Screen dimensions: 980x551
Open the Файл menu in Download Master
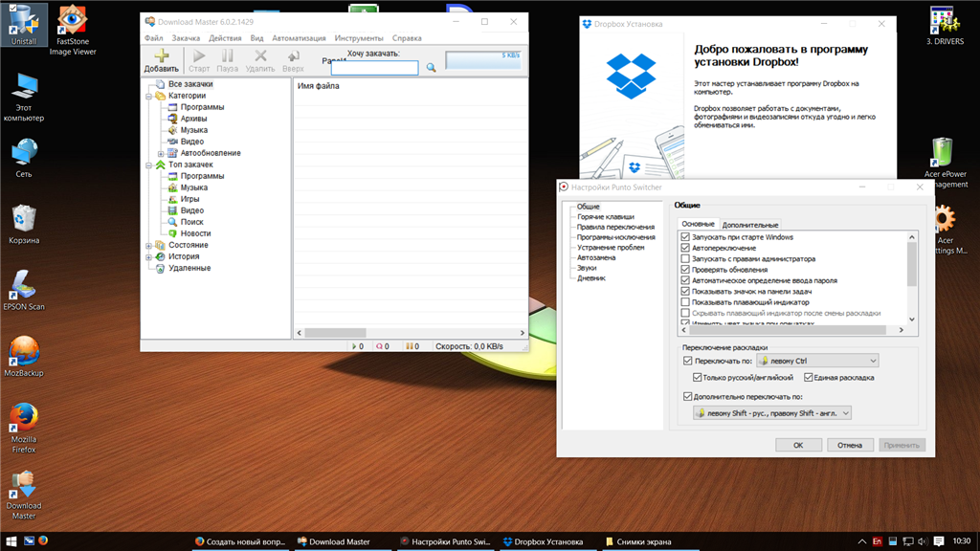coord(153,38)
